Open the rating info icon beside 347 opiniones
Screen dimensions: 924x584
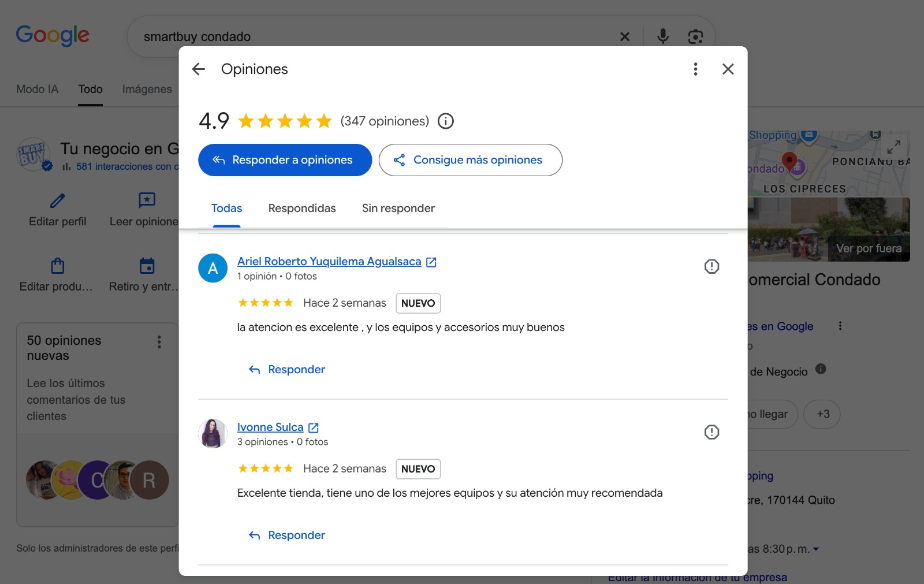[x=446, y=121]
